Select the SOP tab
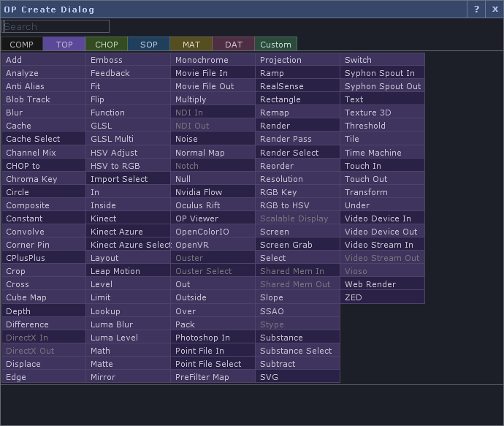This screenshot has height=426, width=504. pos(149,45)
